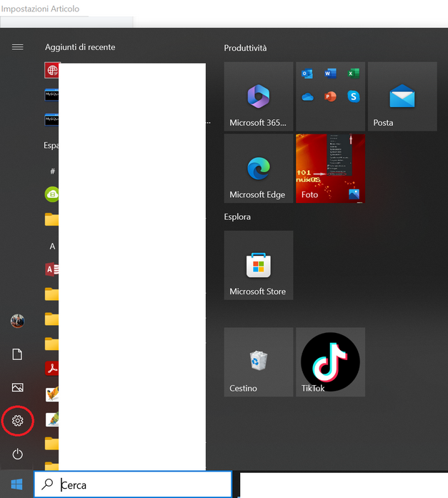Click the Windows Start button
The image size is (448, 498).
[16, 484]
